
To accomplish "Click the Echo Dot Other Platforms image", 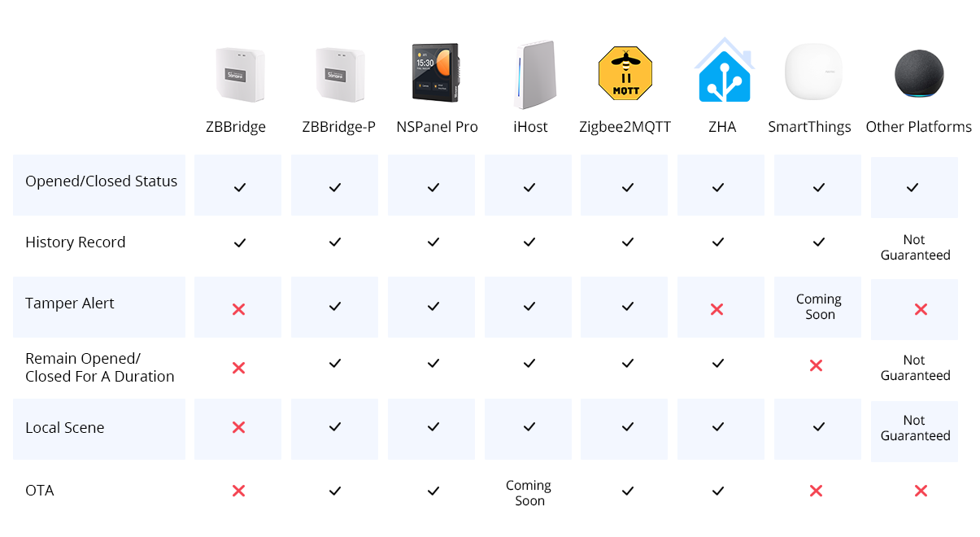I will pos(919,74).
